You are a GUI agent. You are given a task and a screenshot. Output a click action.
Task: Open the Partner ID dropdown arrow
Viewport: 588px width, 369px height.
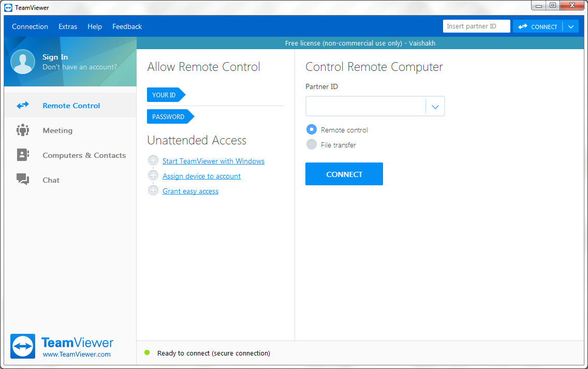(435, 106)
